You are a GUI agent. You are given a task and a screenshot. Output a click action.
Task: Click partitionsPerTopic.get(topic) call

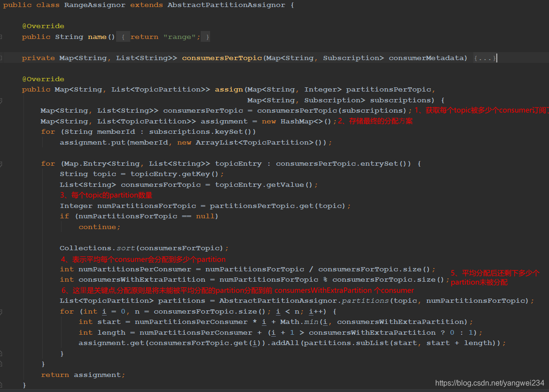point(278,206)
